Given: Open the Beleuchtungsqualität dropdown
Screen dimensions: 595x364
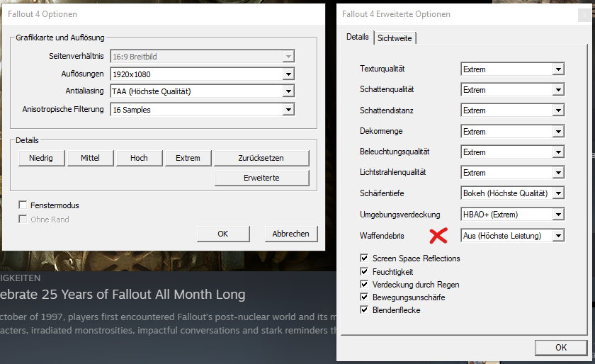Looking at the screenshot, I should click(512, 152).
